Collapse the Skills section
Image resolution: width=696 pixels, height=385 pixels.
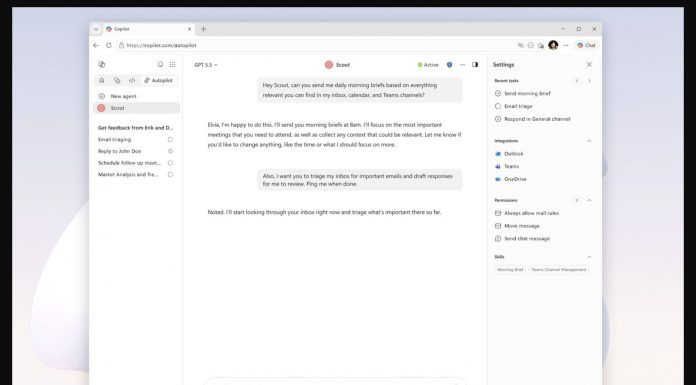[589, 257]
